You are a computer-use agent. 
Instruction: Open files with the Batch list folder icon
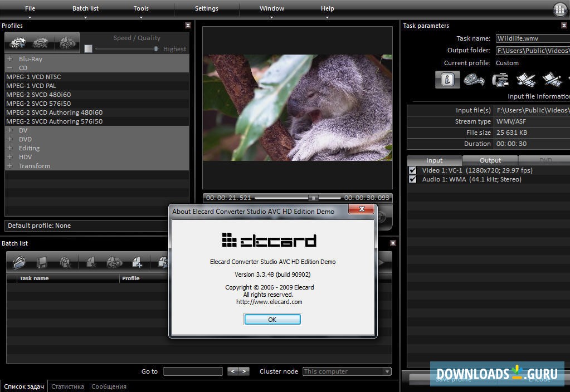[20, 262]
